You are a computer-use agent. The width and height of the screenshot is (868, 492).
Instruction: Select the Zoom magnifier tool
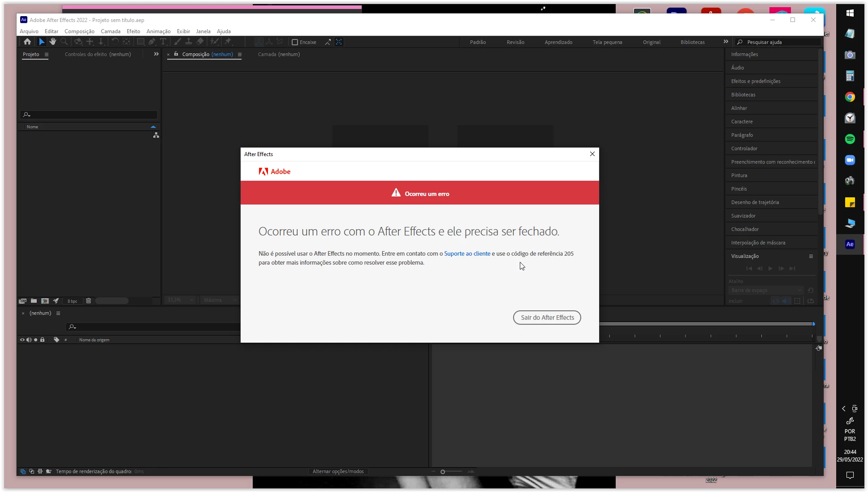point(64,42)
